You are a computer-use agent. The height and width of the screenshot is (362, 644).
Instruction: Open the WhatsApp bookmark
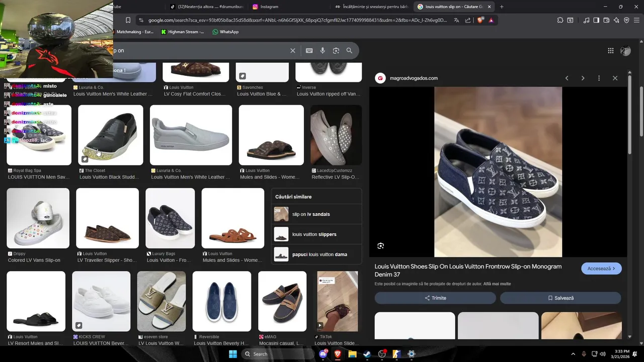pyautogui.click(x=225, y=32)
